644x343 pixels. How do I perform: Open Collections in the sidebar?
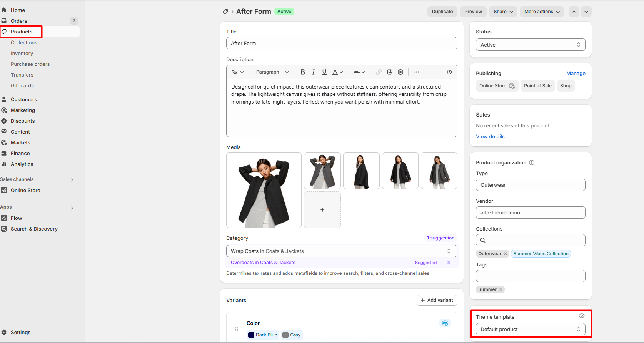tap(24, 42)
